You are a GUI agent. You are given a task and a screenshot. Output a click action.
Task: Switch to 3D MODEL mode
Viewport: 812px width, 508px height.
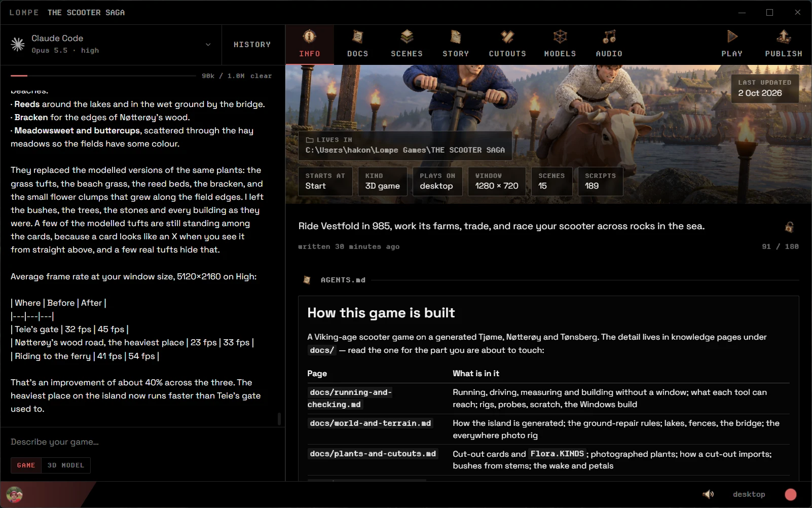click(66, 465)
